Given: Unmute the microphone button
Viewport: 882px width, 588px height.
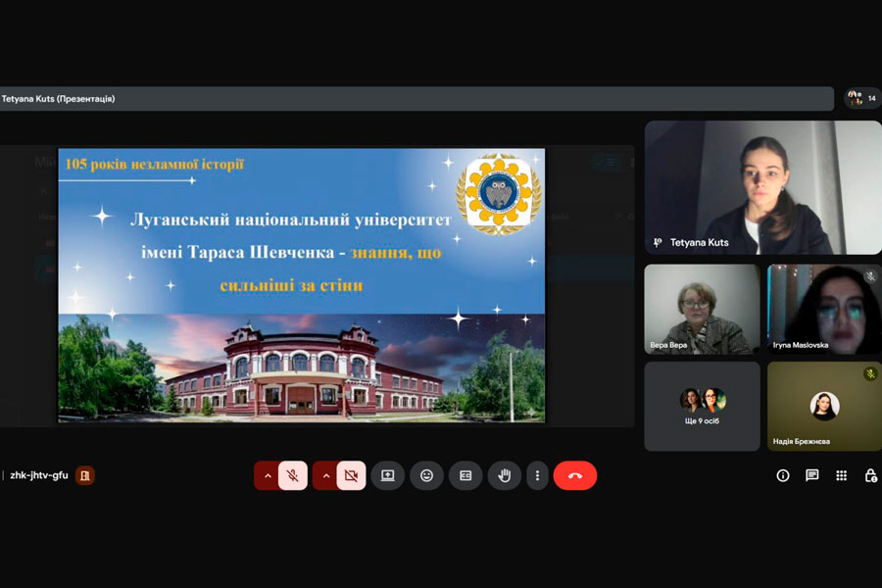Looking at the screenshot, I should point(292,475).
